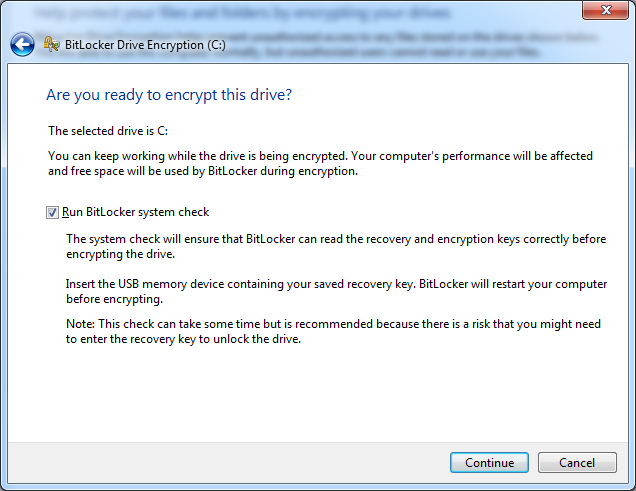Click the "Run BitLocker system check" label text
The image size is (636, 491).
click(135, 212)
